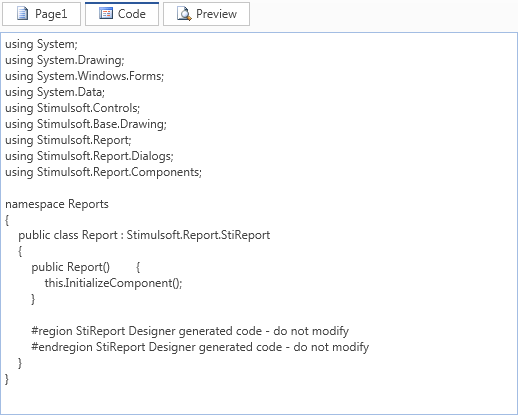This screenshot has width=518, height=415.
Task: Click the Code tab's editor icon
Action: (x=106, y=14)
